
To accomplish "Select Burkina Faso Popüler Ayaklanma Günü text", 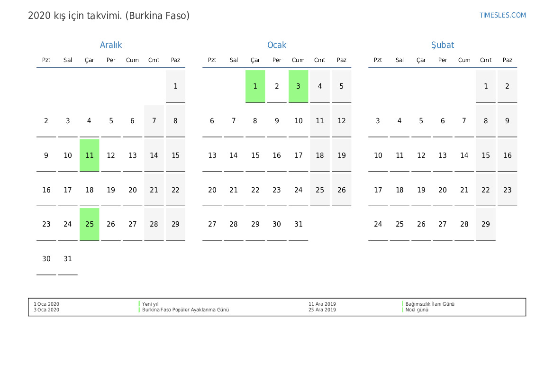I will point(185,310).
